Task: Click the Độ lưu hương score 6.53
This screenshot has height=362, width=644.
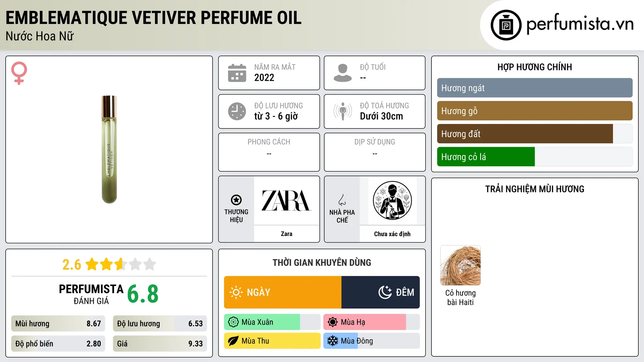Action: click(196, 324)
